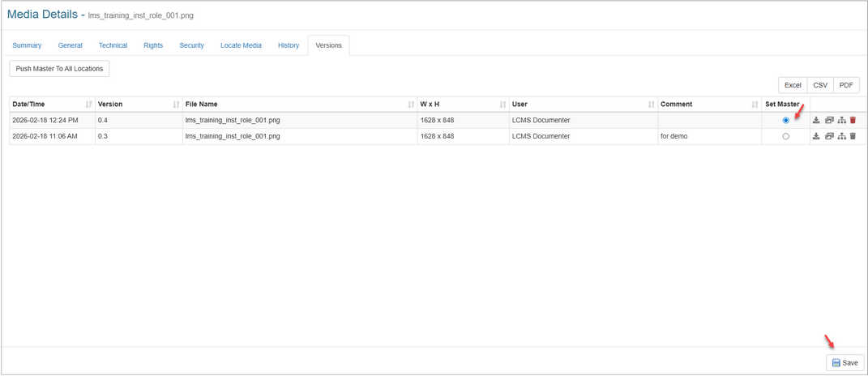Click the hierarchy icon for version 0.3

841,136
